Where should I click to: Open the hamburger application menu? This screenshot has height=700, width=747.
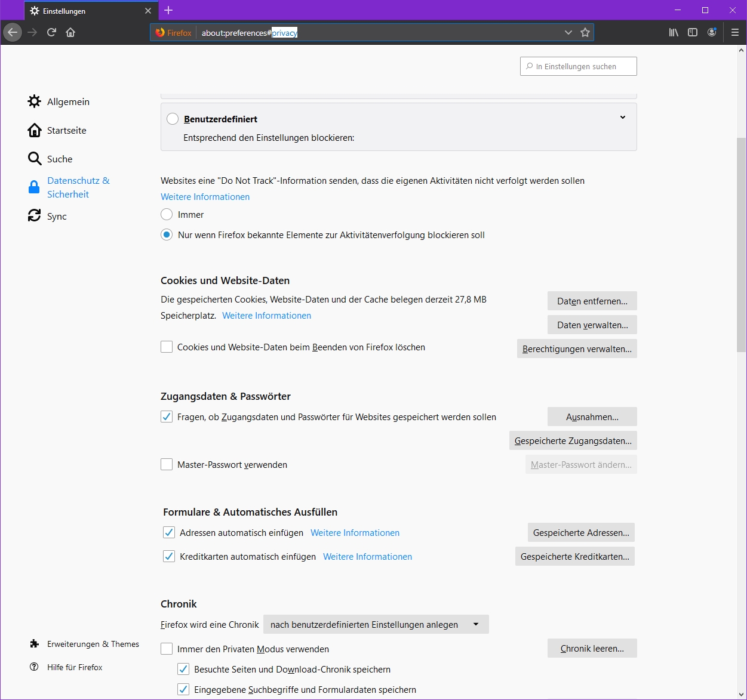[735, 32]
